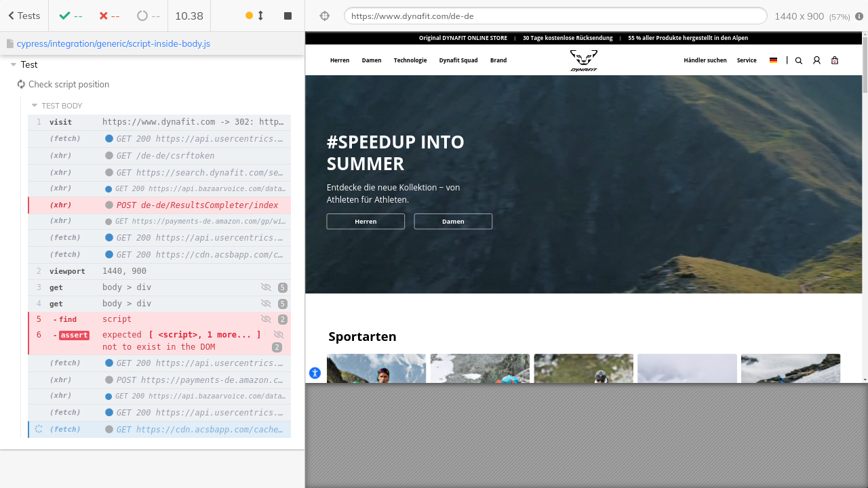Image resolution: width=868 pixels, height=488 pixels.
Task: Click the blue accessibility widget icon
Action: point(315,373)
